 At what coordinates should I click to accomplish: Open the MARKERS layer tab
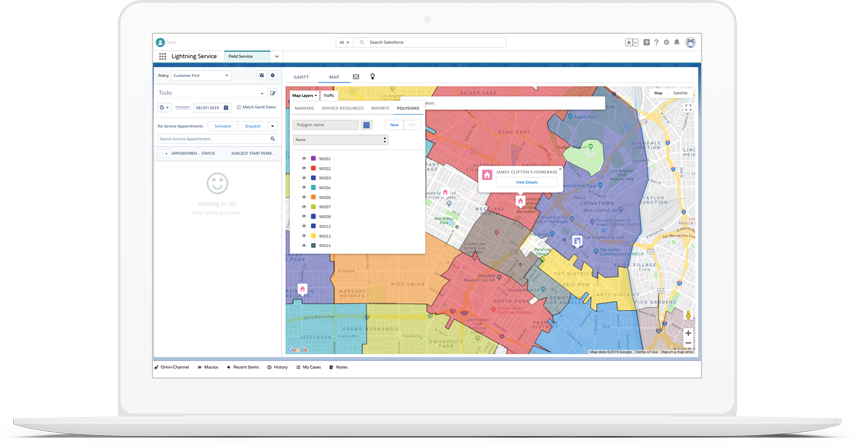click(304, 108)
